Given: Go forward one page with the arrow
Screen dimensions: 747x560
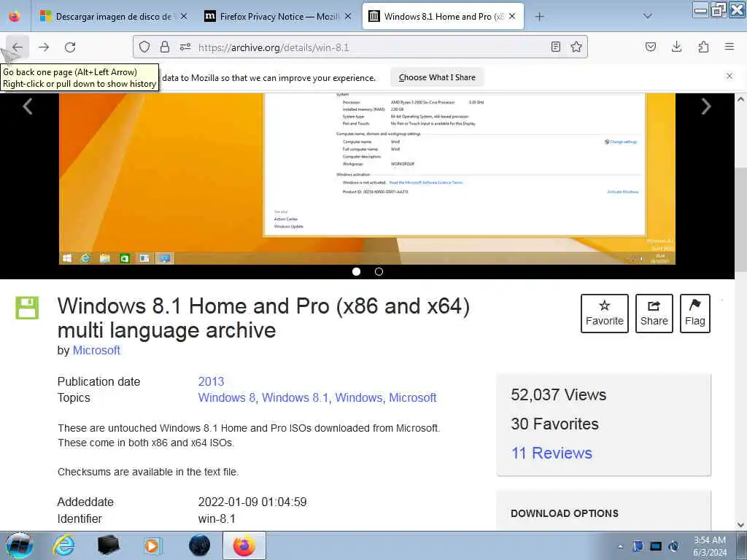Looking at the screenshot, I should pyautogui.click(x=44, y=47).
